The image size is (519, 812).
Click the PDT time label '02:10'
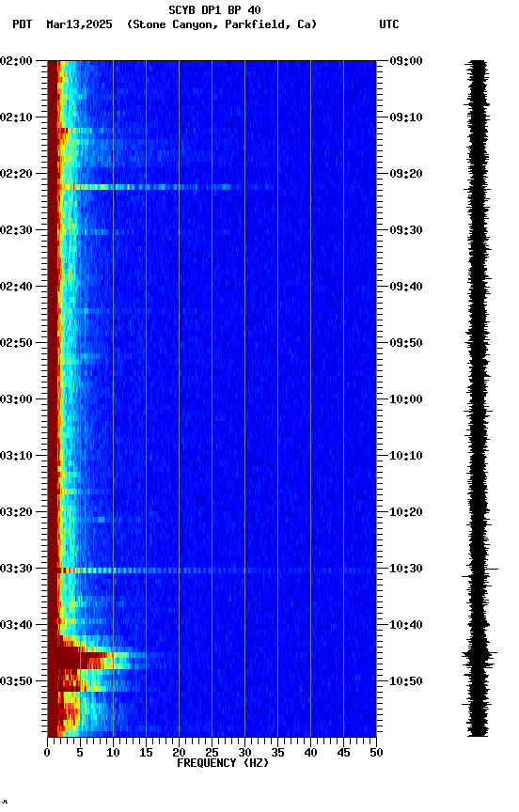tap(16, 117)
